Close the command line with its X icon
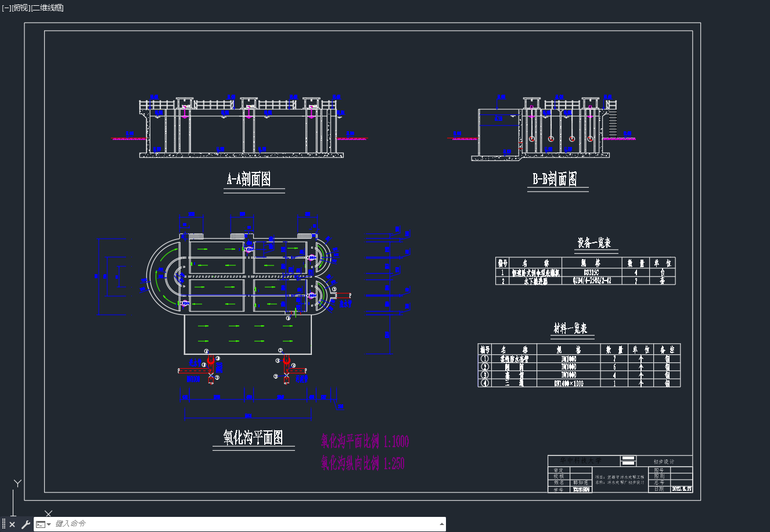This screenshot has width=770, height=532. click(x=12, y=524)
